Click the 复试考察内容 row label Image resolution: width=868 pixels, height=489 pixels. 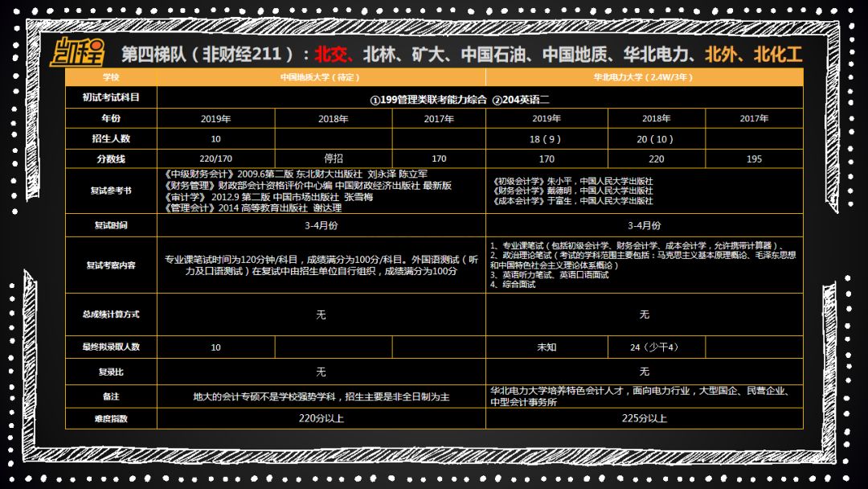(111, 265)
